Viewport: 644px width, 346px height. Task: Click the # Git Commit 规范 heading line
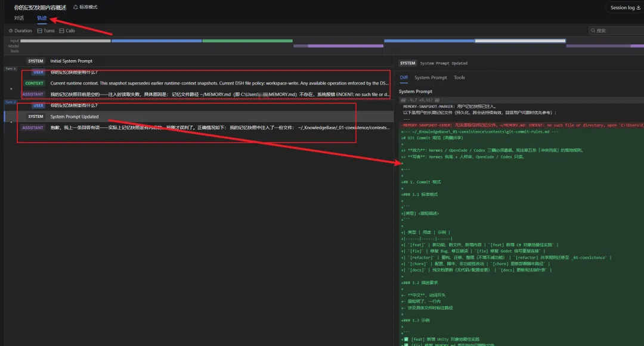432,138
